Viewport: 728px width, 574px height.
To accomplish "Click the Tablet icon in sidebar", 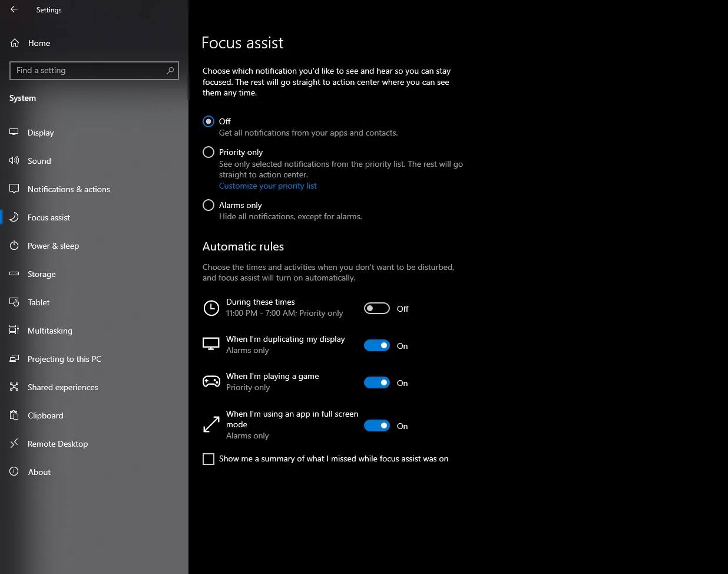I will 14,302.
